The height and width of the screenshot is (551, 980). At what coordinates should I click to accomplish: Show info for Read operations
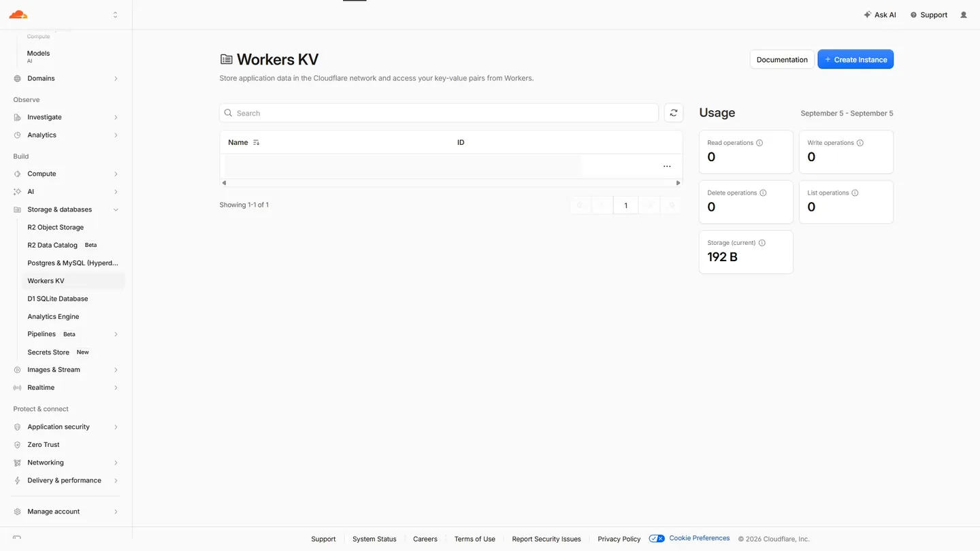pos(759,143)
